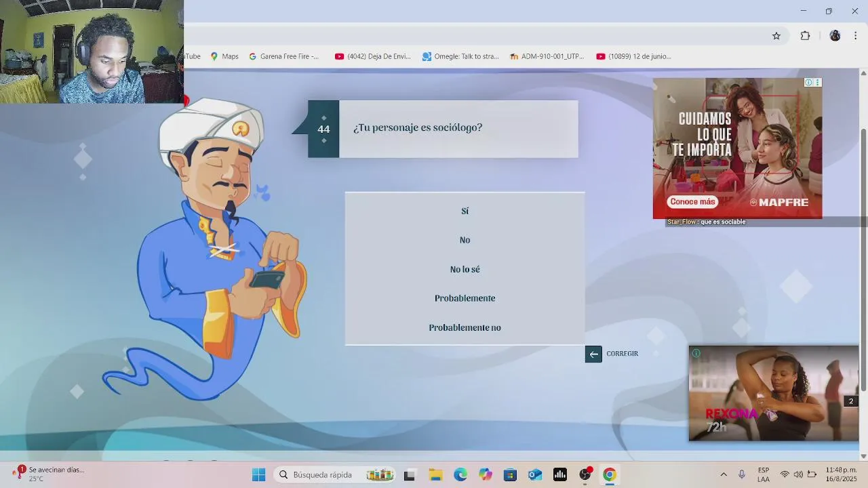Click the page vertical scrollbar

point(863,260)
